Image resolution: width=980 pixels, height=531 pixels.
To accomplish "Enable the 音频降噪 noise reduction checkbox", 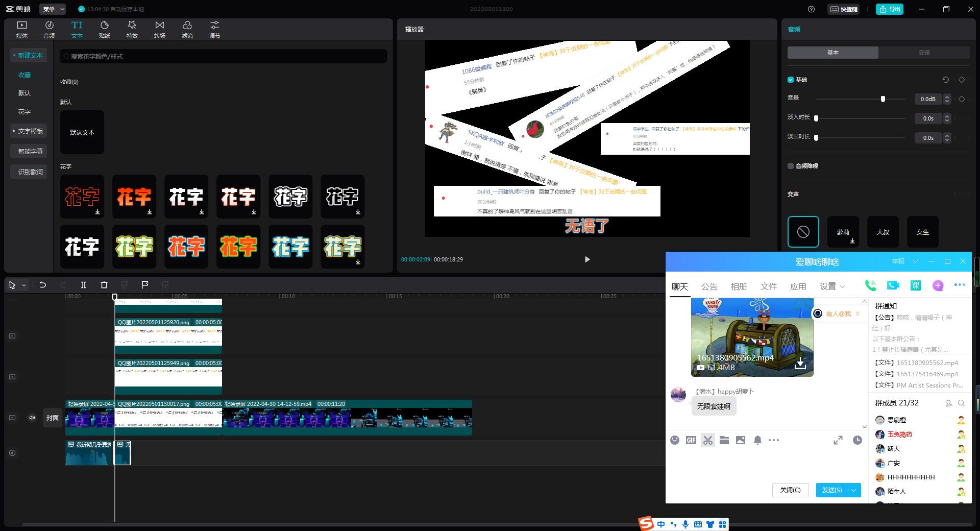I will 791,166.
